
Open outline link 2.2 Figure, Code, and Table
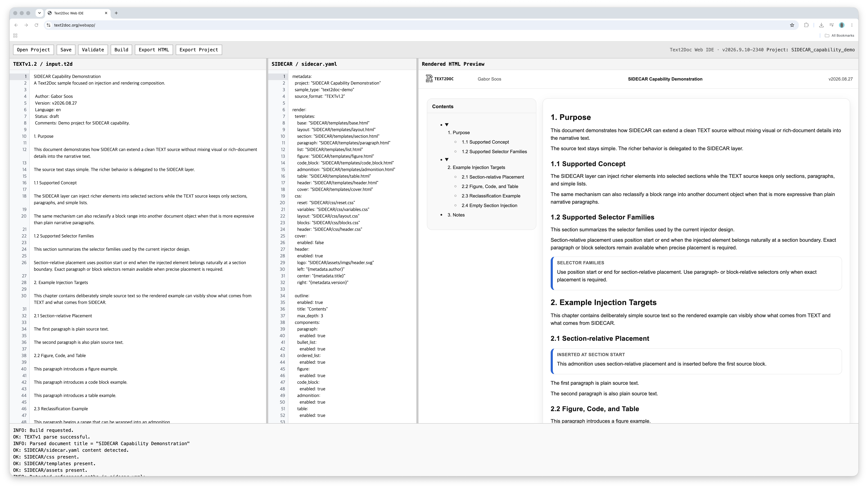pyautogui.click(x=490, y=186)
